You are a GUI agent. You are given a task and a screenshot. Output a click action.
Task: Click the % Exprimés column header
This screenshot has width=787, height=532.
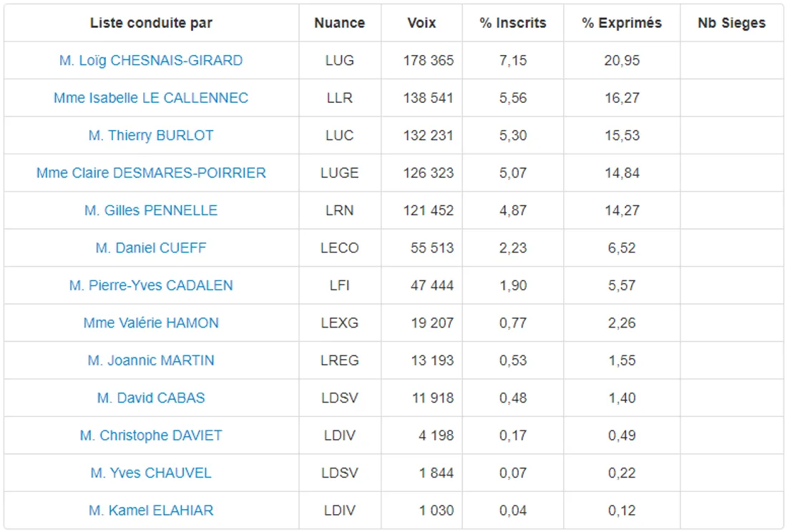click(x=622, y=23)
